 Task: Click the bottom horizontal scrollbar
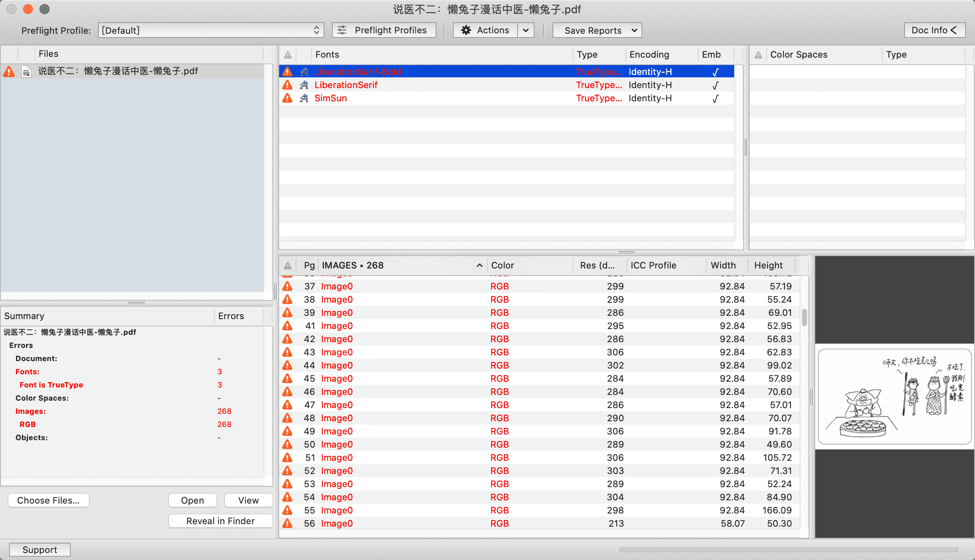point(789,550)
